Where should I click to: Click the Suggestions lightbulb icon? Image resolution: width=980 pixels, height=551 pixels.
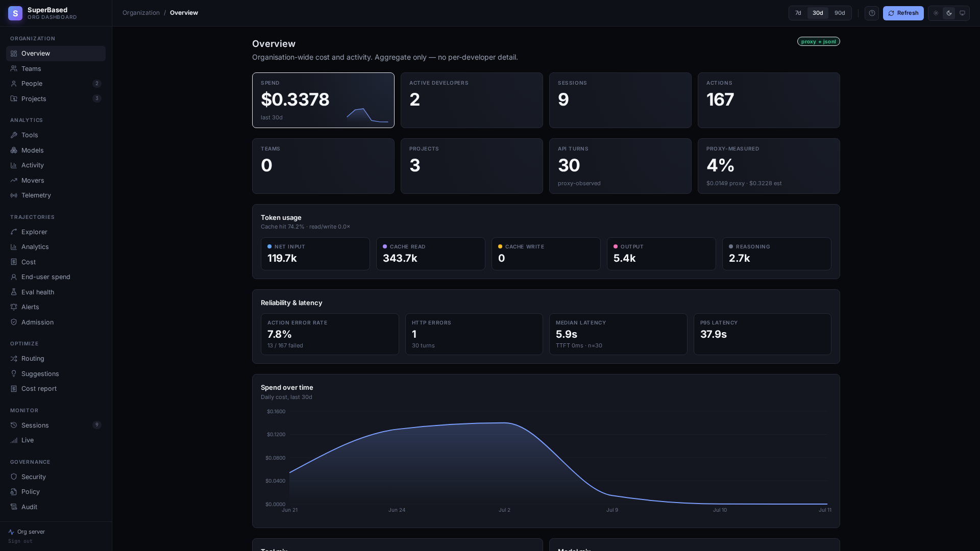(14, 374)
